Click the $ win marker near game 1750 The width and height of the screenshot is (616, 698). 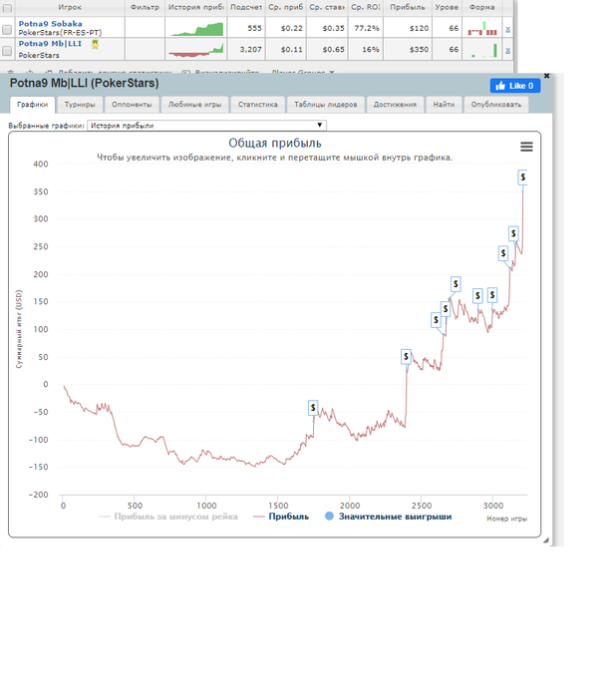tap(313, 407)
